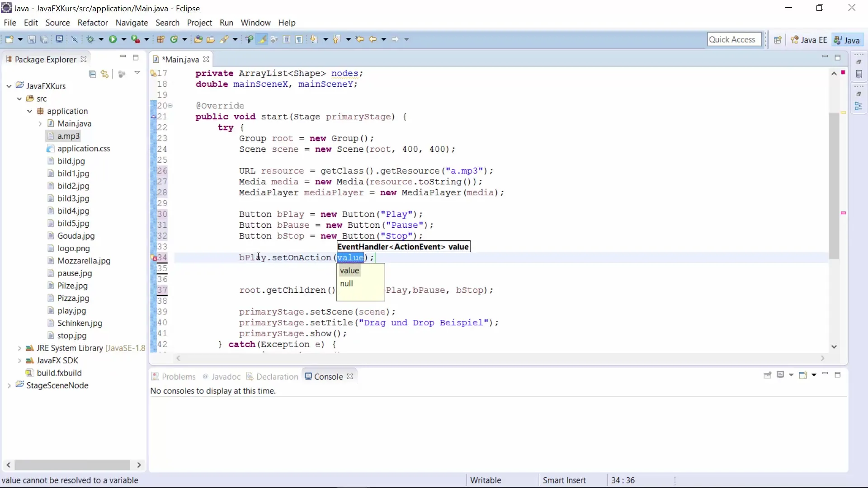
Task: Switch to the Javadoc tab
Action: (x=221, y=376)
